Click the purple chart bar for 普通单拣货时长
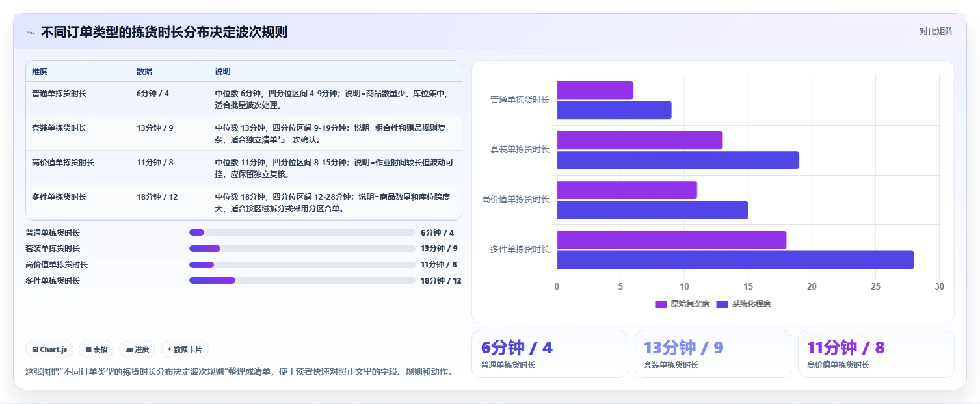980x404 pixels. (x=595, y=90)
